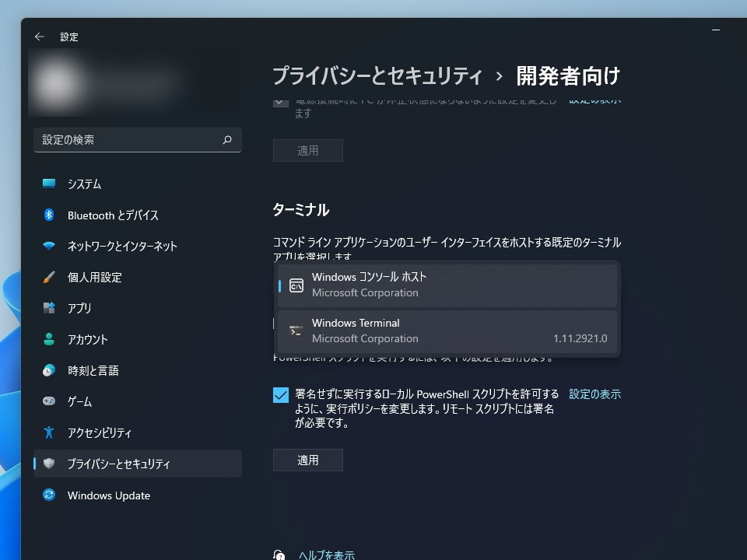Uncheck the power settings change option
The width and height of the screenshot is (747, 560).
point(280,101)
